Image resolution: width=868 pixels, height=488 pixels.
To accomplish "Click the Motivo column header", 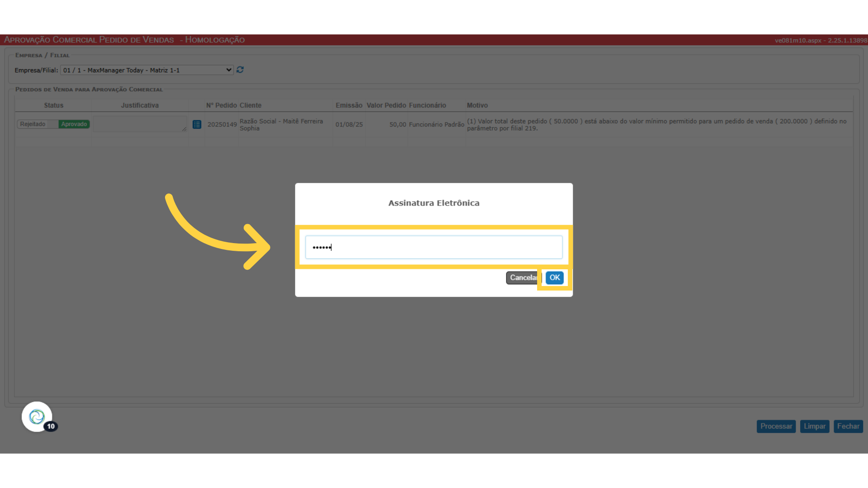I will click(477, 105).
